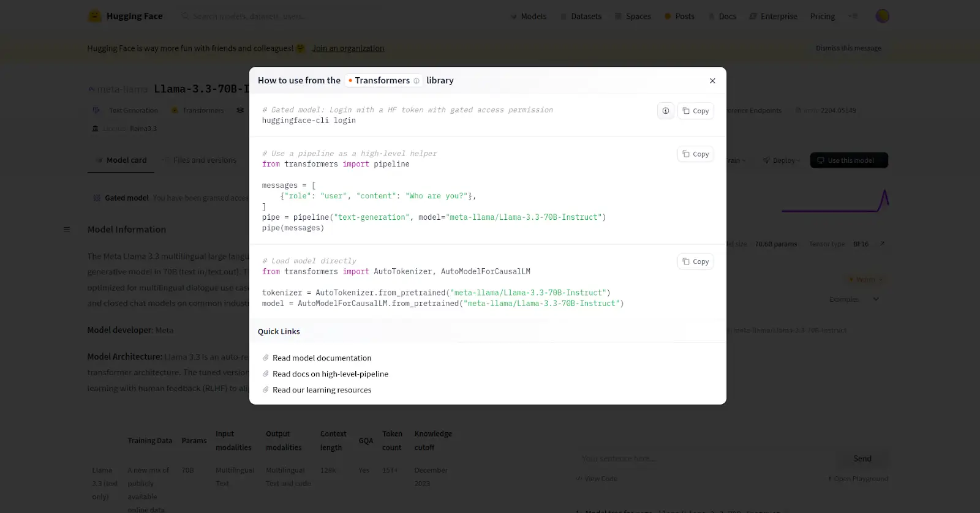This screenshot has height=513, width=980.
Task: Click the arrow icon next to BF16
Action: (x=882, y=244)
